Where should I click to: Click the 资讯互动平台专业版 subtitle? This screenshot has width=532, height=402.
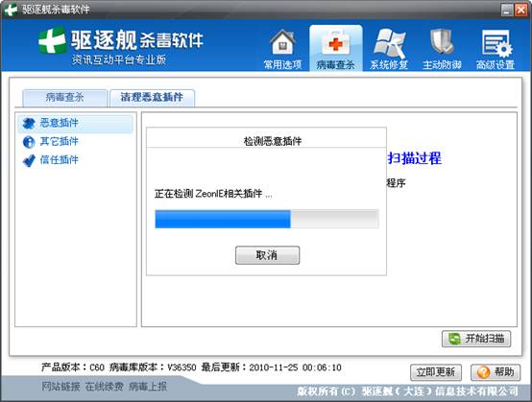(x=119, y=60)
